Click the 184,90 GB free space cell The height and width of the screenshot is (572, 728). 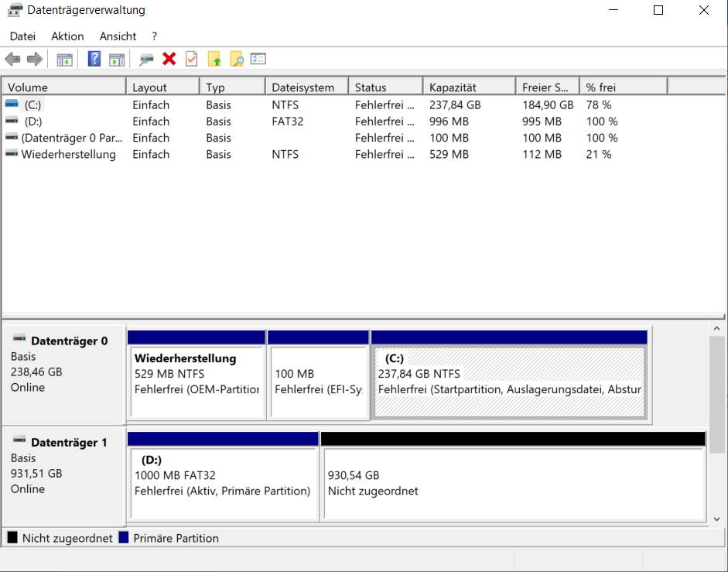[548, 105]
